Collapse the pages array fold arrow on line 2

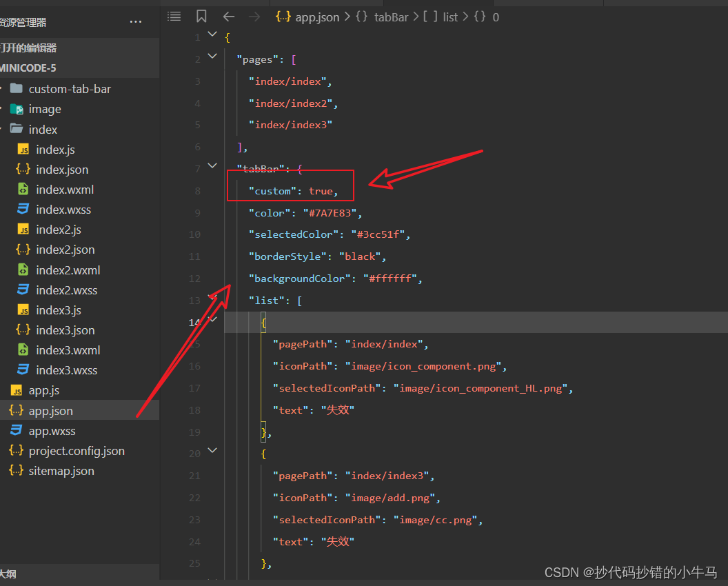pyautogui.click(x=212, y=56)
